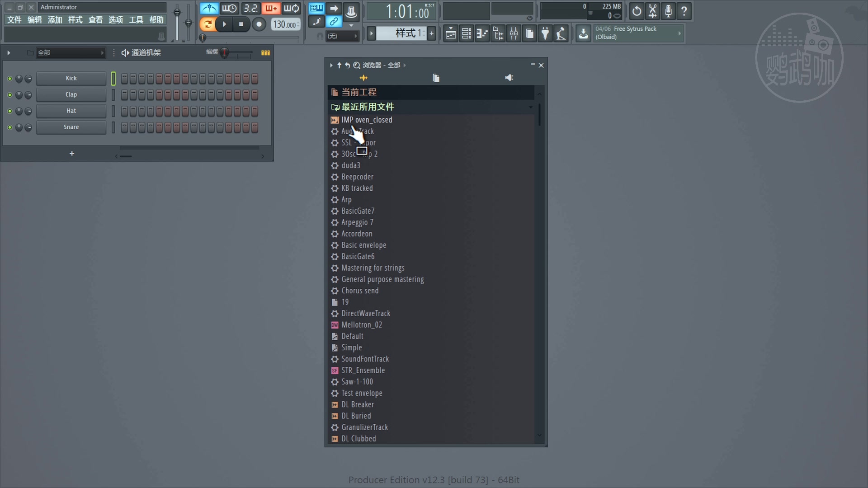The width and height of the screenshot is (868, 488).
Task: Open the playlist view icon
Action: point(451,33)
